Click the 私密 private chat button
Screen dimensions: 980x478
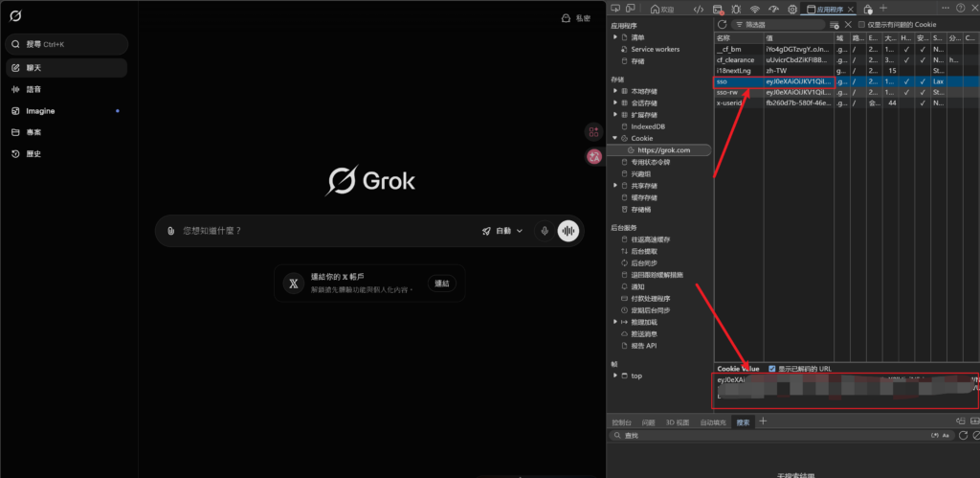(x=575, y=18)
